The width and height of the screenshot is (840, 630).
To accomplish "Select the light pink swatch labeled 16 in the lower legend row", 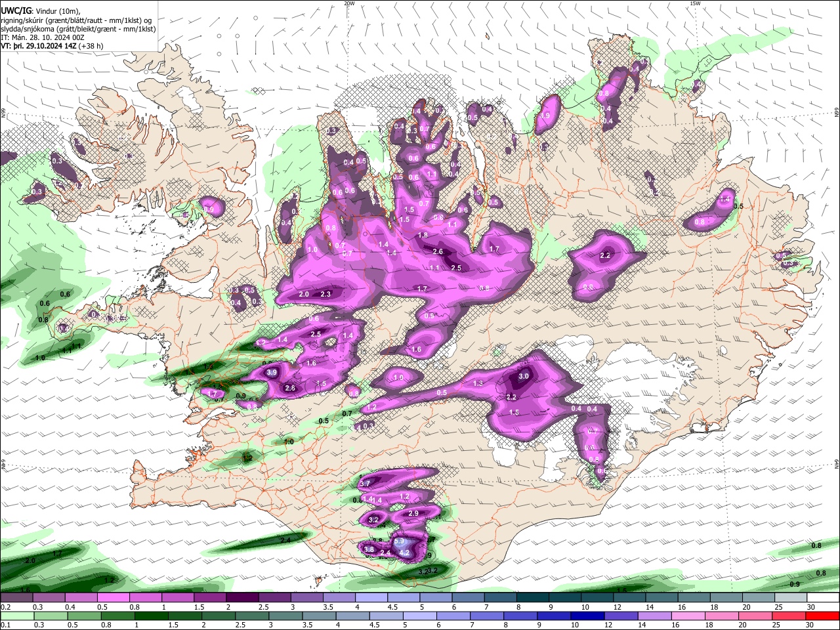I will [x=688, y=616].
